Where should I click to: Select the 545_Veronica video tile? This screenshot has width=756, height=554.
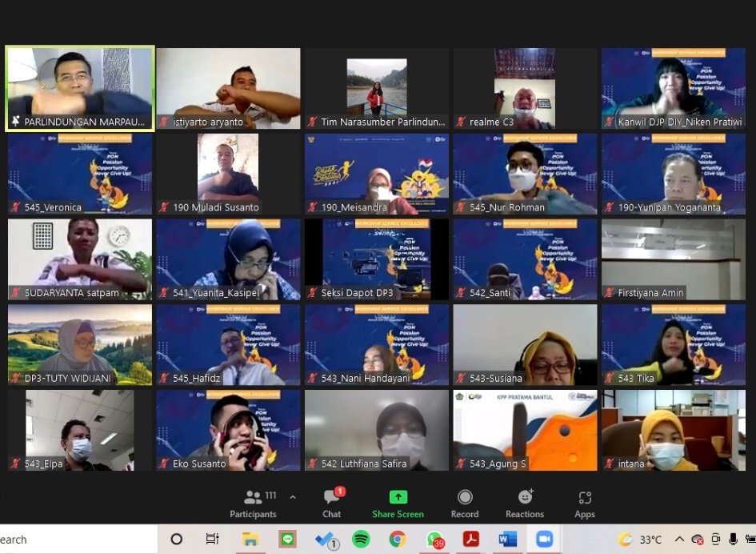pyautogui.click(x=80, y=174)
